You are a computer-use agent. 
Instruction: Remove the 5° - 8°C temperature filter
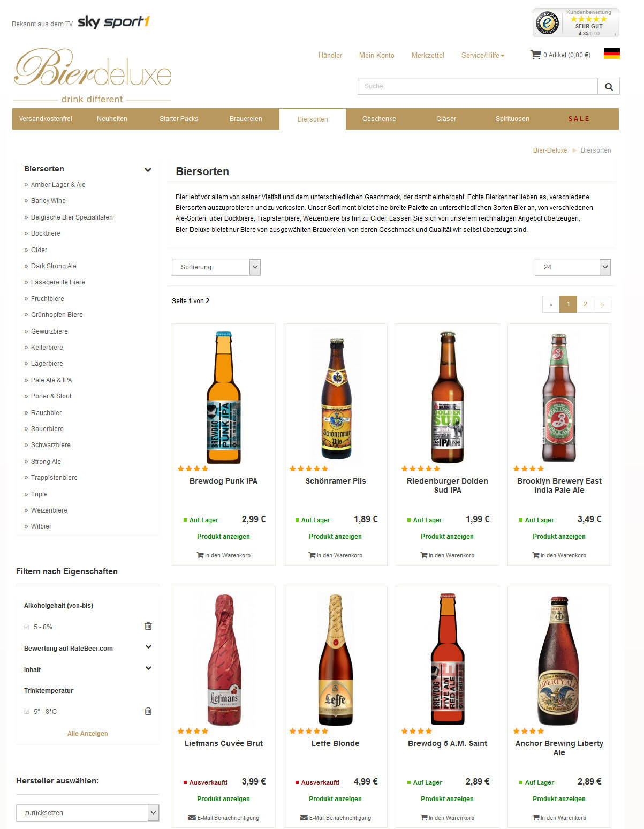(x=148, y=711)
